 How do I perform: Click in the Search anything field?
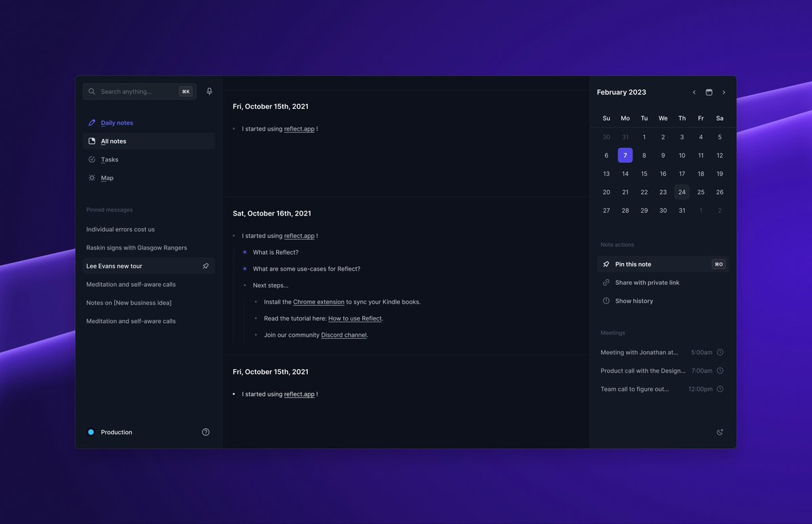[139, 91]
